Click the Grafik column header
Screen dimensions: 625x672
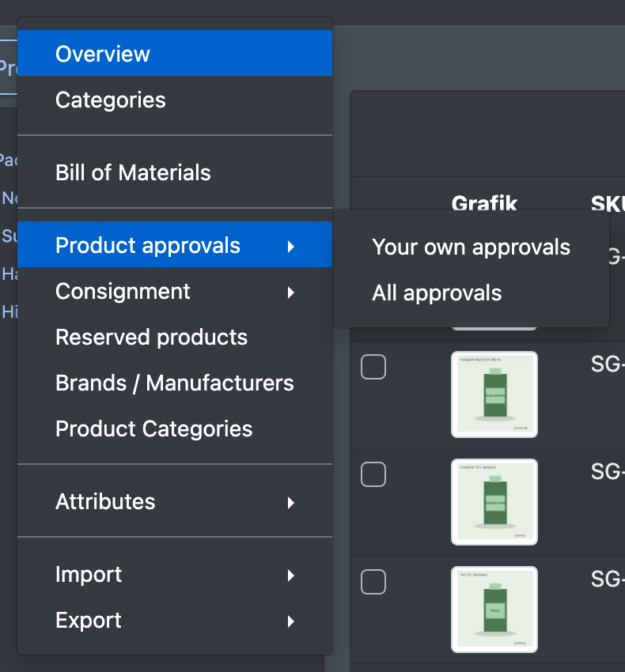click(484, 202)
